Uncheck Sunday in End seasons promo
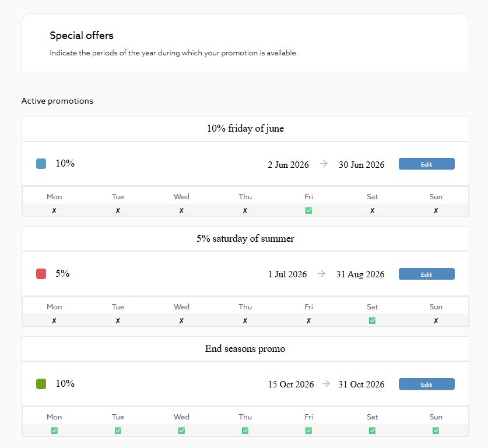Screen dimensions: 488x448 tap(436, 431)
